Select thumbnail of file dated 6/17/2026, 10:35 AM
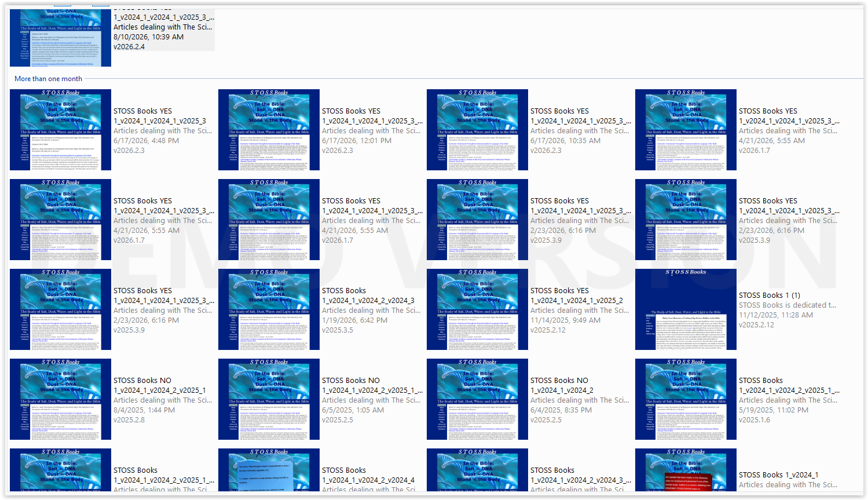Viewport: 868px width, 500px height. (477, 130)
